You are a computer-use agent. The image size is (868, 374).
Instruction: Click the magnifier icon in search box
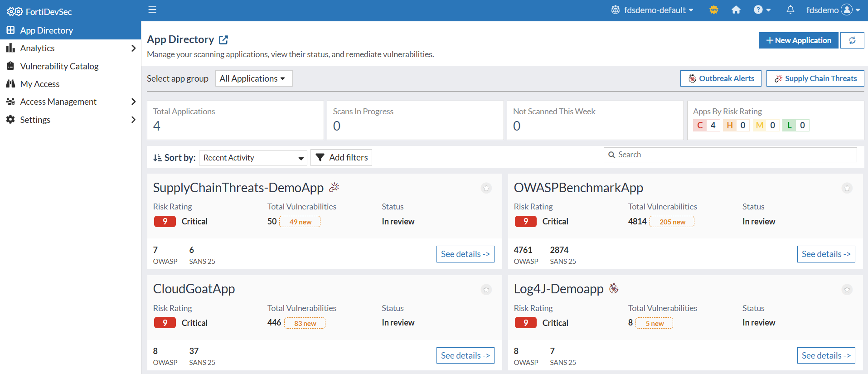click(x=611, y=155)
